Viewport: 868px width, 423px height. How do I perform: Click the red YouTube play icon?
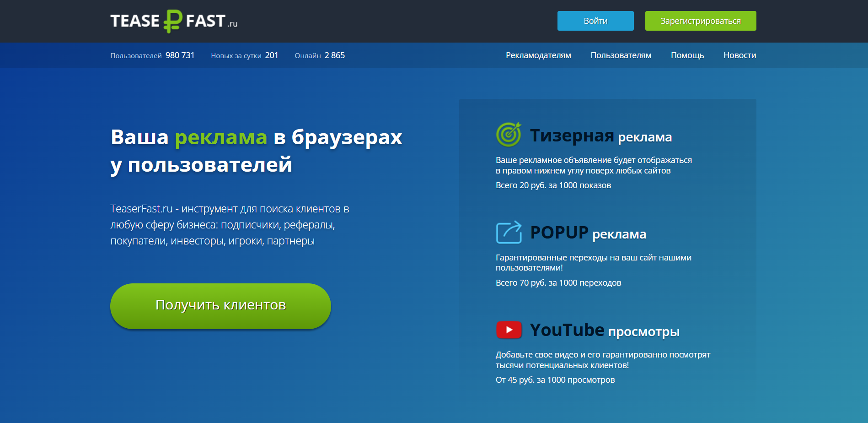509,330
